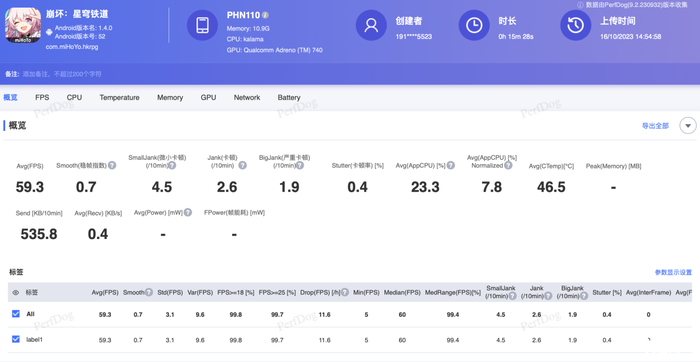The width and height of the screenshot is (700, 362).
Task: Click the All row name
Action: tap(30, 314)
